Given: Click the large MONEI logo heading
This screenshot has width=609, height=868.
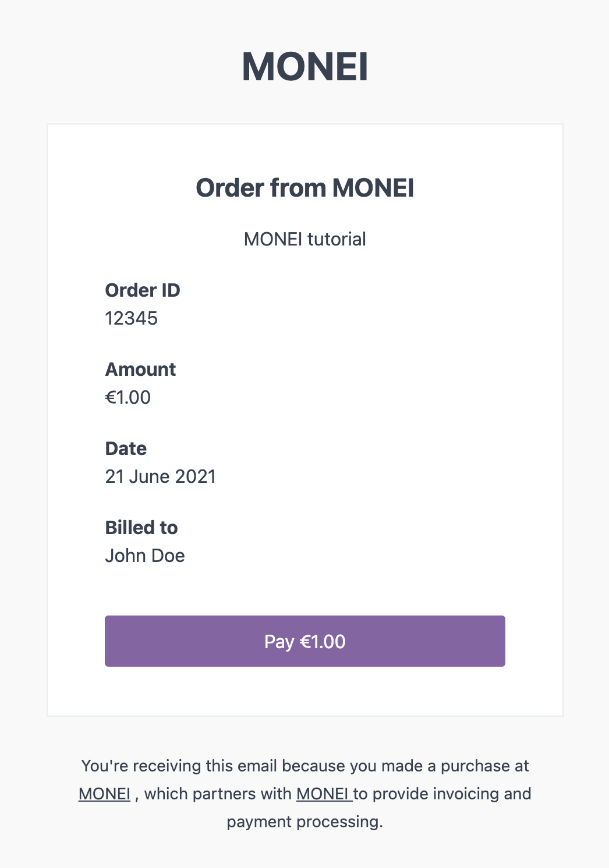Looking at the screenshot, I should point(304,66).
